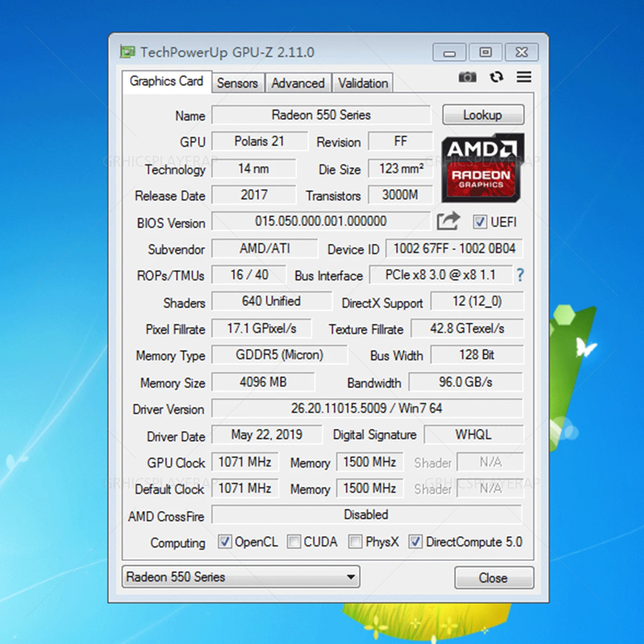Click the Subvendor value AMD/ATI
This screenshot has height=644, width=644.
tap(265, 248)
